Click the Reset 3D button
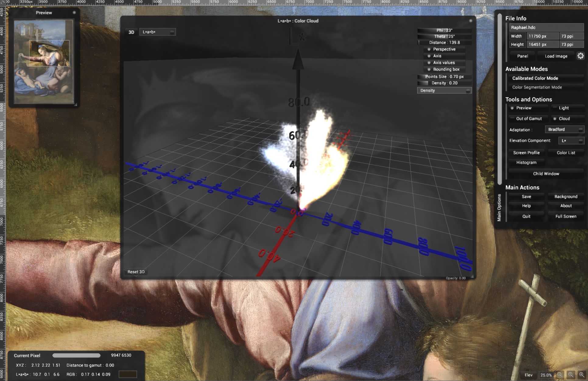The width and height of the screenshot is (588, 381). (136, 272)
